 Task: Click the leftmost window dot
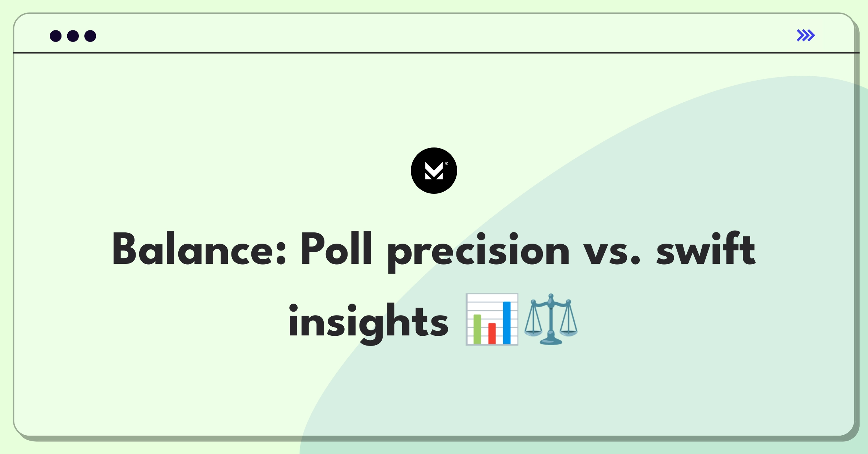pos(56,36)
